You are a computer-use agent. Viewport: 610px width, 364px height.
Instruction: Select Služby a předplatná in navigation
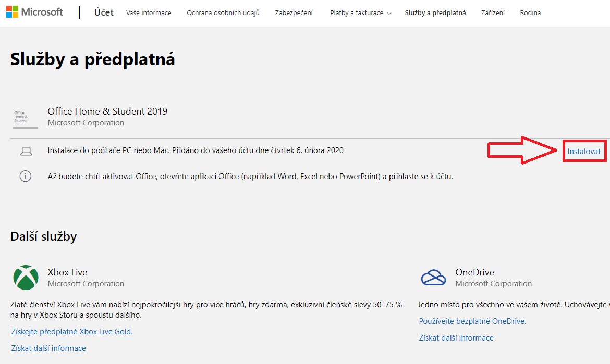click(x=435, y=13)
